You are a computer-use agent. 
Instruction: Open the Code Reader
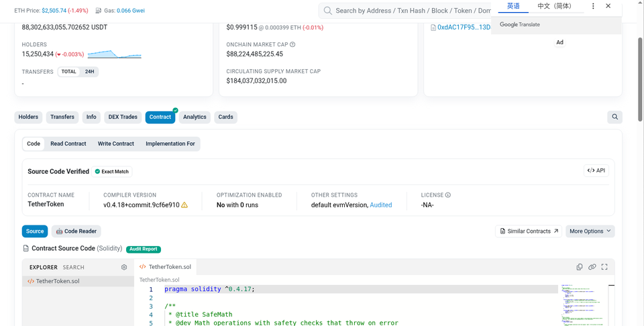pyautogui.click(x=76, y=231)
